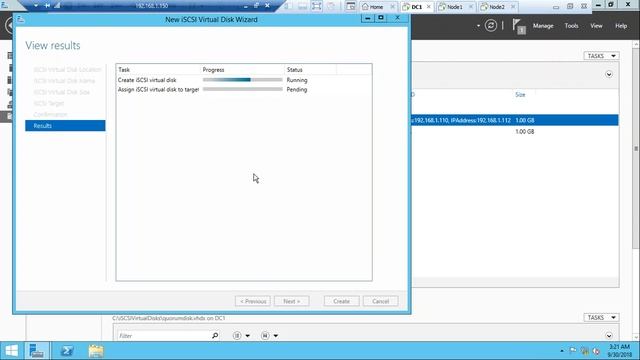This screenshot has width=640, height=360.
Task: Open the upper TASKS dropdown
Action: coord(601,56)
